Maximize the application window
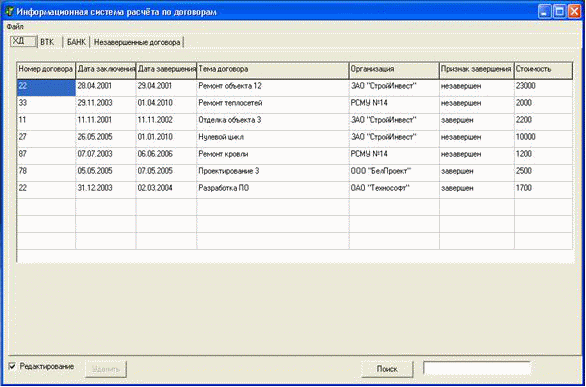Image resolution: width=586 pixels, height=387 pixels. pyautogui.click(x=559, y=12)
